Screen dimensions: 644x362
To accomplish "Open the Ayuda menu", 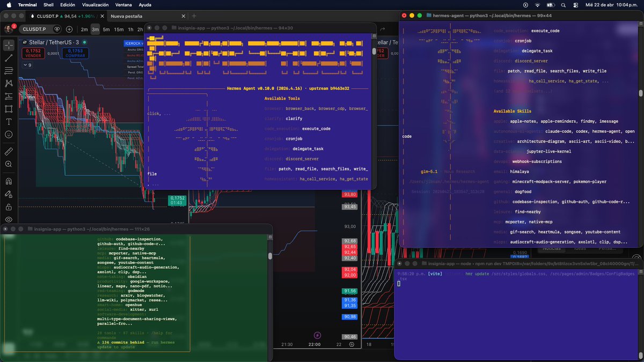I will [x=145, y=4].
